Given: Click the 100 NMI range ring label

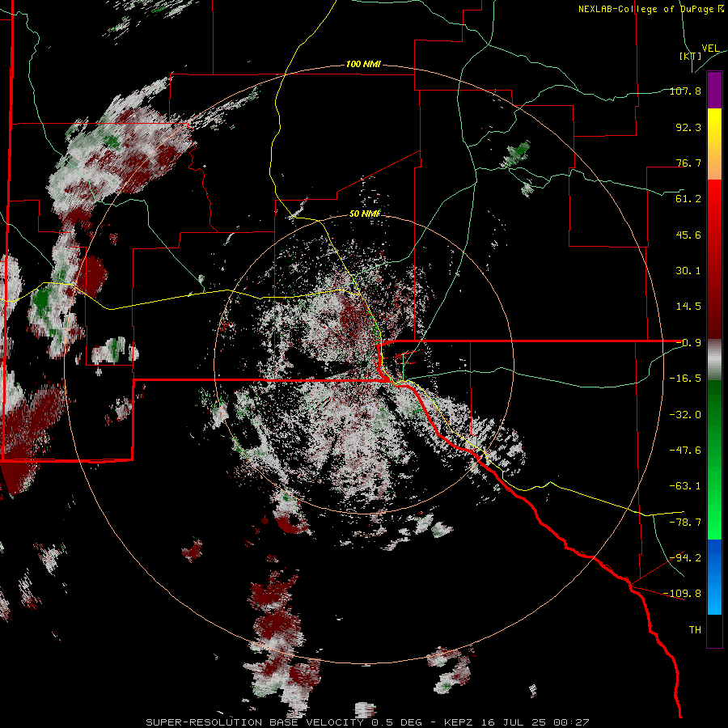Looking at the screenshot, I should click(x=363, y=64).
